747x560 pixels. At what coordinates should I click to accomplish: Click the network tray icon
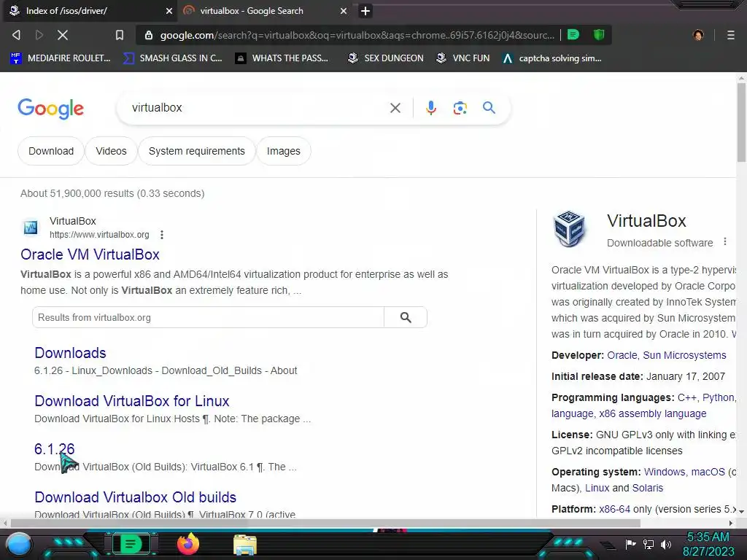pyautogui.click(x=649, y=544)
